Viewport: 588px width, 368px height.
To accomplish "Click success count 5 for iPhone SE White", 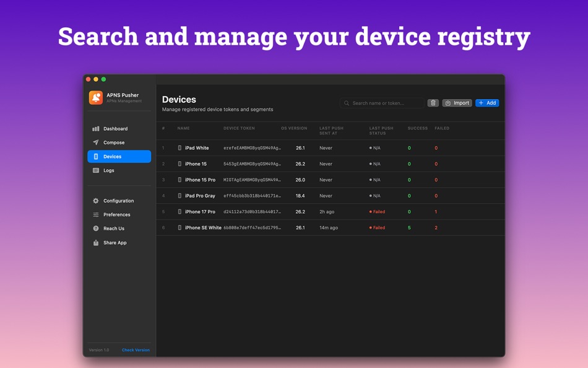I will 409,227.
